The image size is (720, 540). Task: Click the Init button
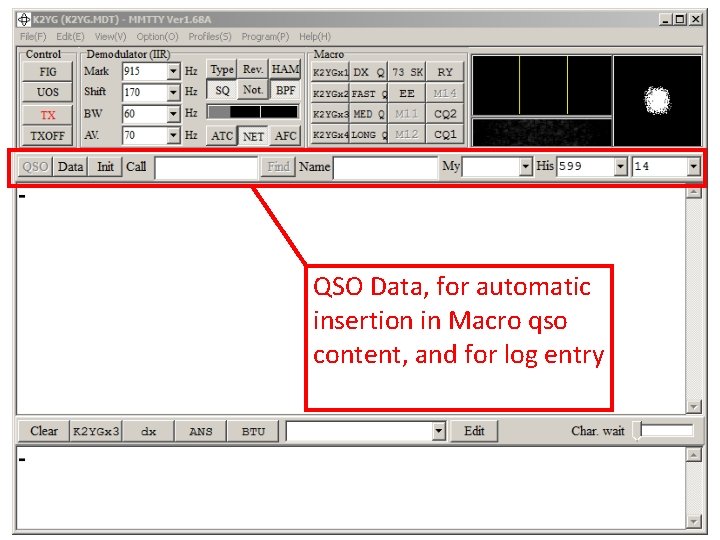point(105,167)
